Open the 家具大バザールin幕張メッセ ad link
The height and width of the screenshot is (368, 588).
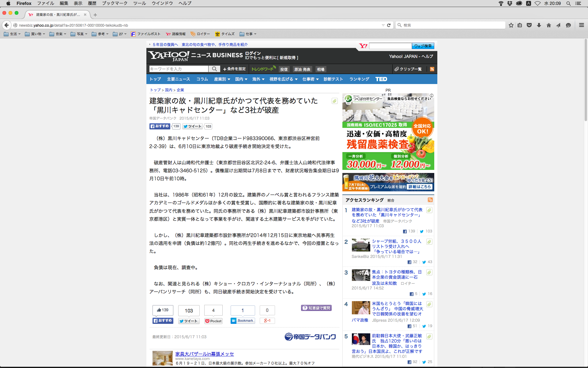pos(204,354)
